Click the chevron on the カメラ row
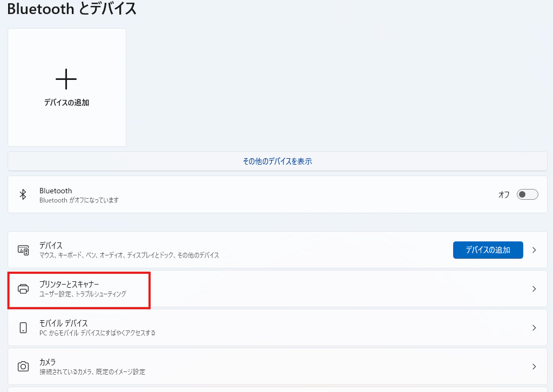Image resolution: width=553 pixels, height=392 pixels. coord(534,367)
